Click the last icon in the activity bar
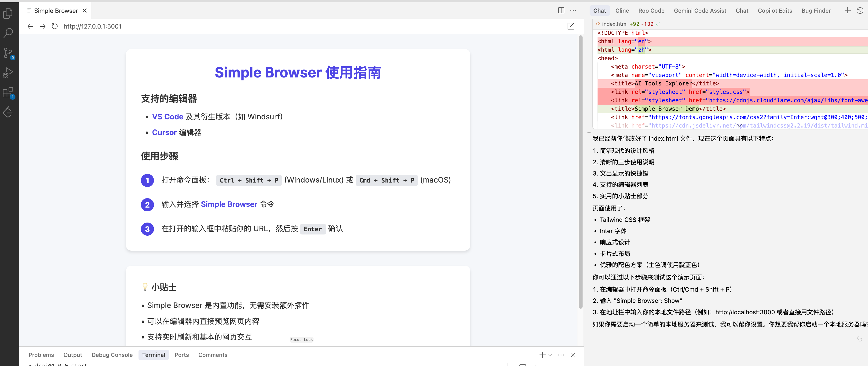 [x=8, y=112]
